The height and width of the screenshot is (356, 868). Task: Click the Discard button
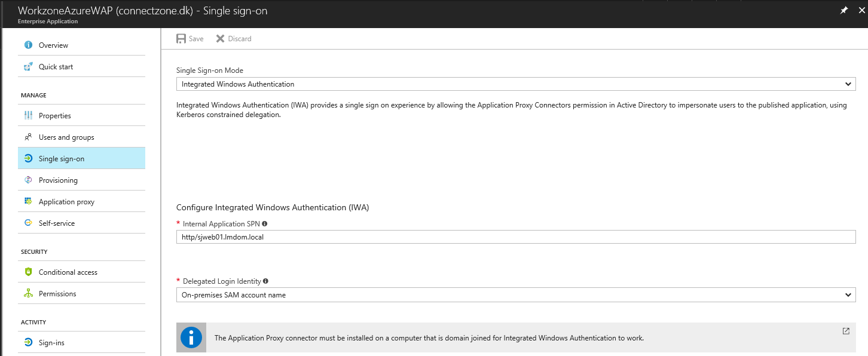[x=234, y=38]
